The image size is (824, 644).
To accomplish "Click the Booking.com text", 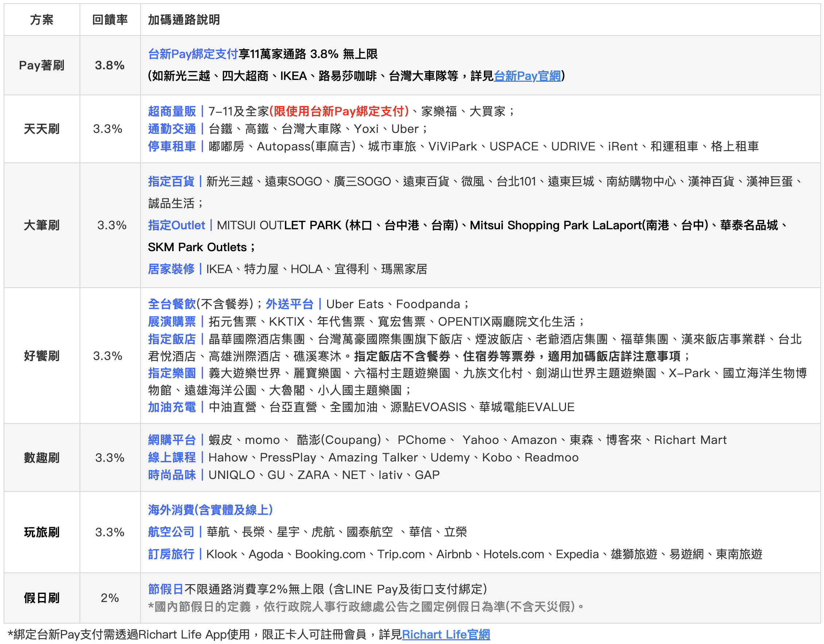I will tap(330, 555).
